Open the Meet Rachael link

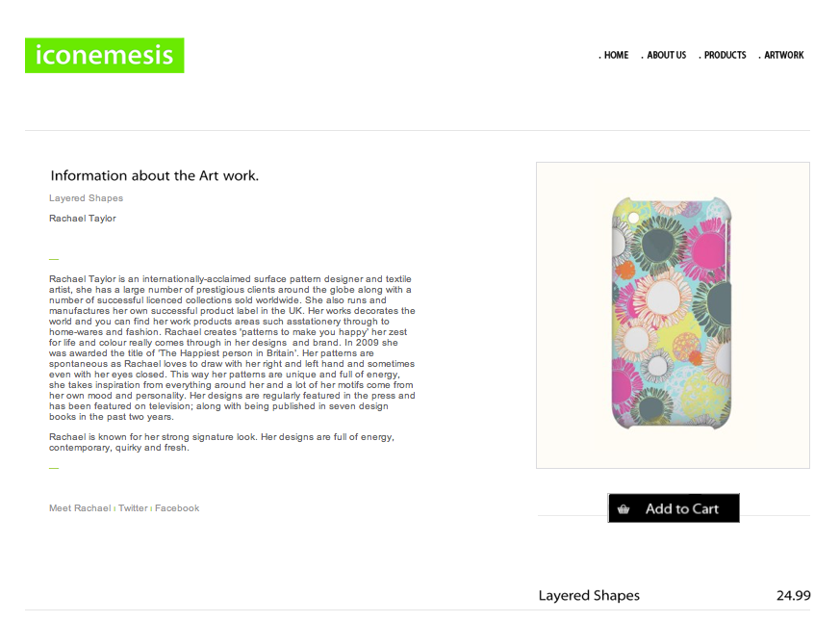pyautogui.click(x=80, y=507)
